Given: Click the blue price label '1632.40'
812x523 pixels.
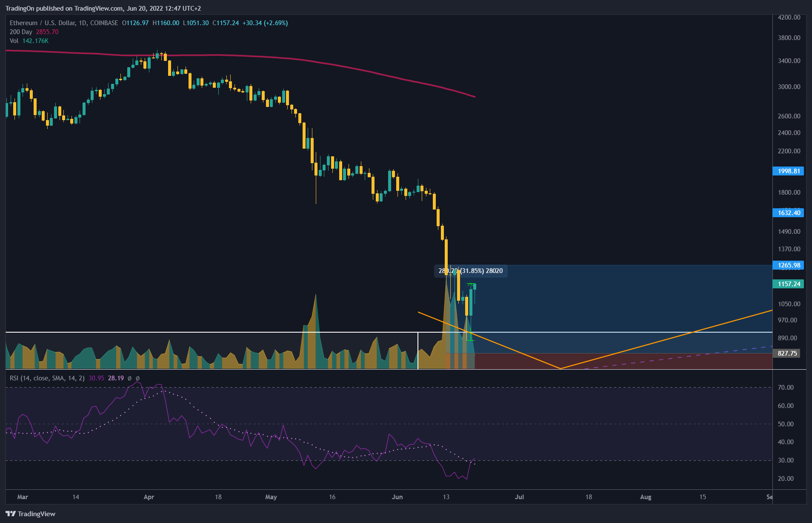Looking at the screenshot, I should (788, 213).
